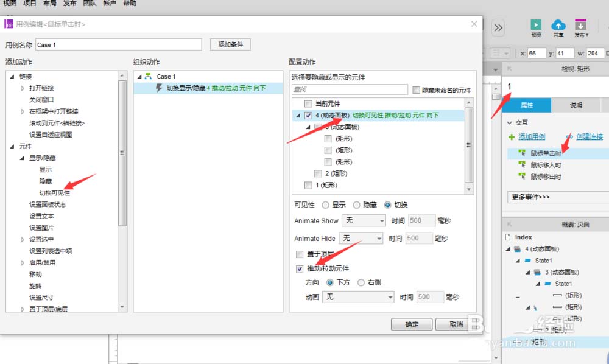Check the 1 (矩形) checkbox
The width and height of the screenshot is (609, 364).
(308, 185)
